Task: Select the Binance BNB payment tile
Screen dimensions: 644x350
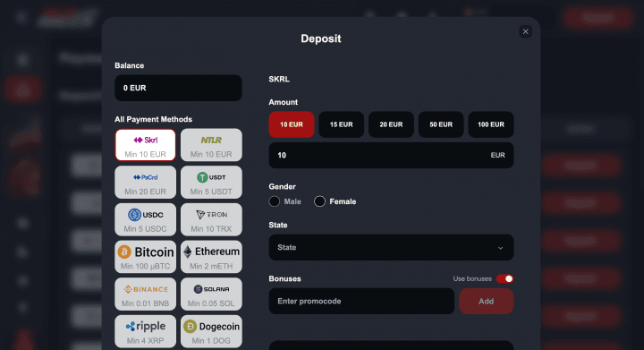Action: click(x=146, y=295)
